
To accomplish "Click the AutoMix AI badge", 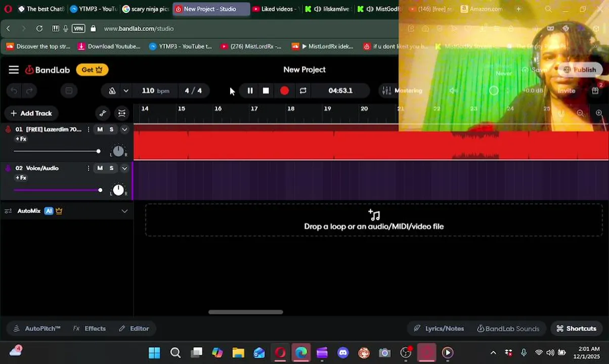I will tap(49, 211).
